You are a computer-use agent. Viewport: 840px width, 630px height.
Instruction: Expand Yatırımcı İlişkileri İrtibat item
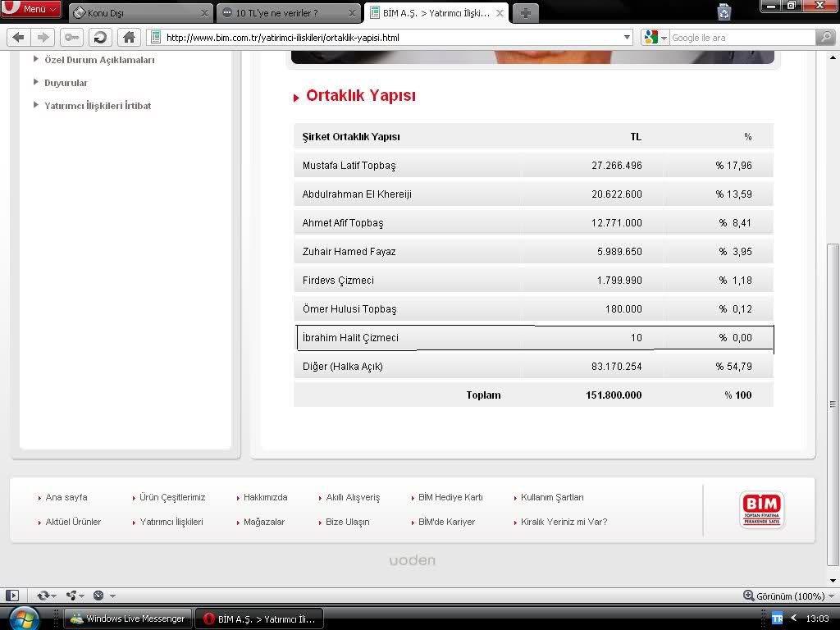coord(98,106)
